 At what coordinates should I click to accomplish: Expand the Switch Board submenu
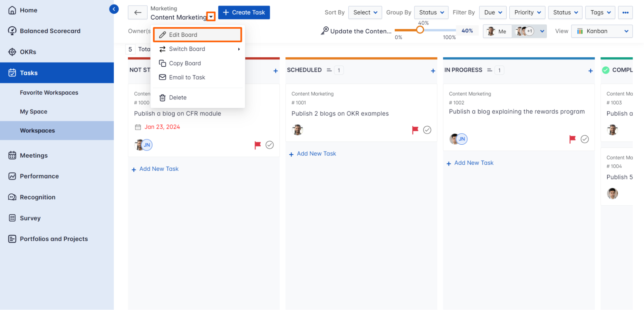(x=187, y=49)
